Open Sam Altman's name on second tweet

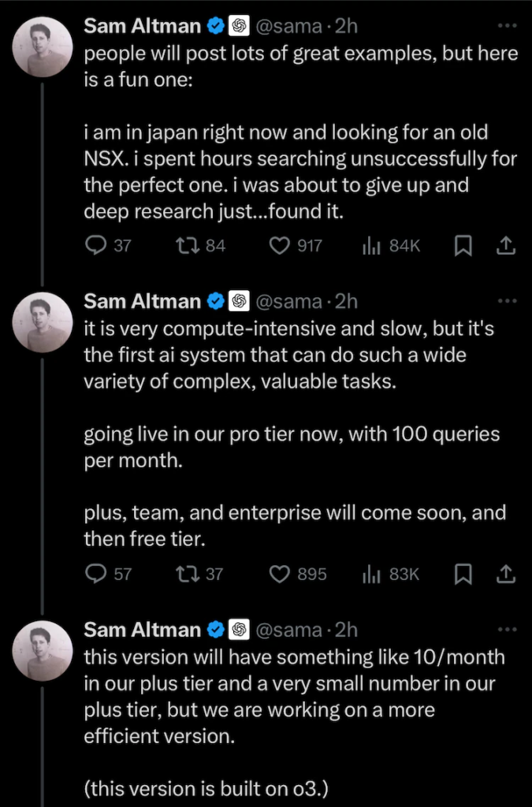point(142,301)
